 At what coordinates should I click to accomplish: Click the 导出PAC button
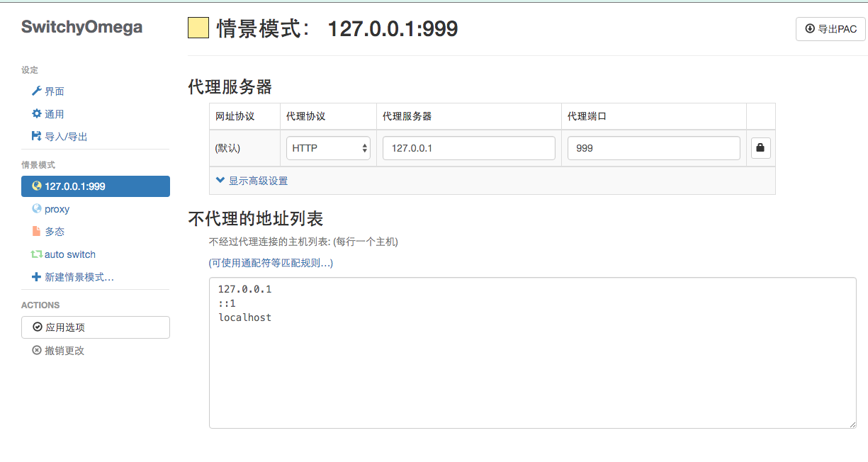[830, 28]
